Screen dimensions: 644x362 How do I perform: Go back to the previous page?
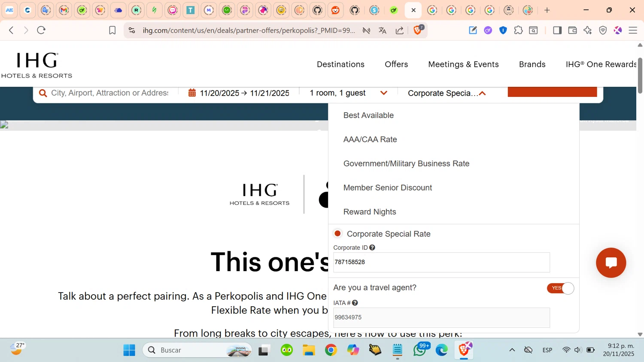[11, 30]
